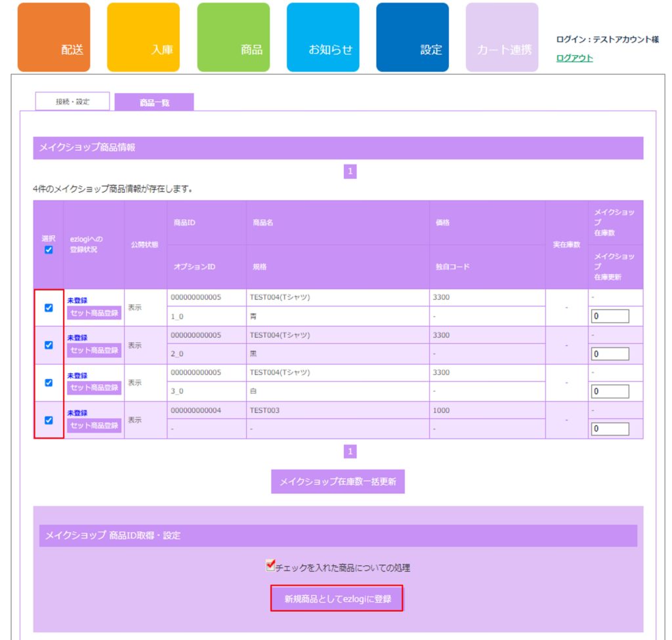Focus the stock field of the TEST003 row
The width and height of the screenshot is (672, 640).
pos(610,430)
